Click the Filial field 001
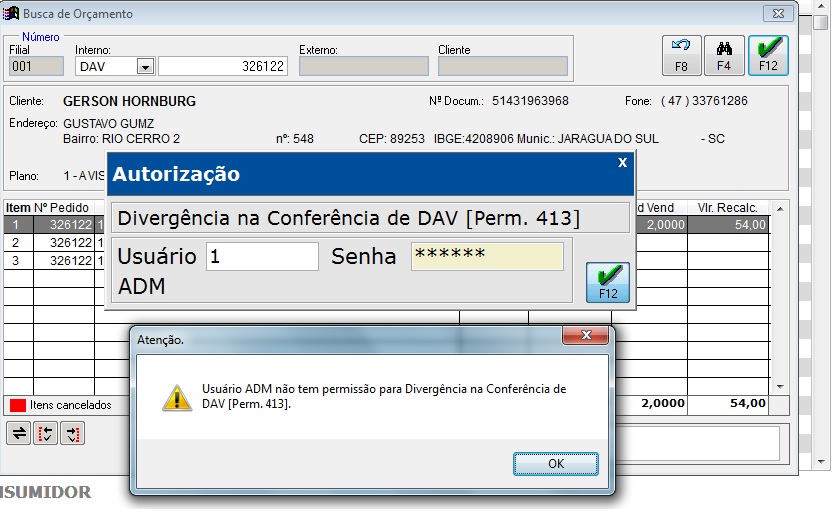Image resolution: width=834 pixels, height=513 pixels. pyautogui.click(x=36, y=67)
